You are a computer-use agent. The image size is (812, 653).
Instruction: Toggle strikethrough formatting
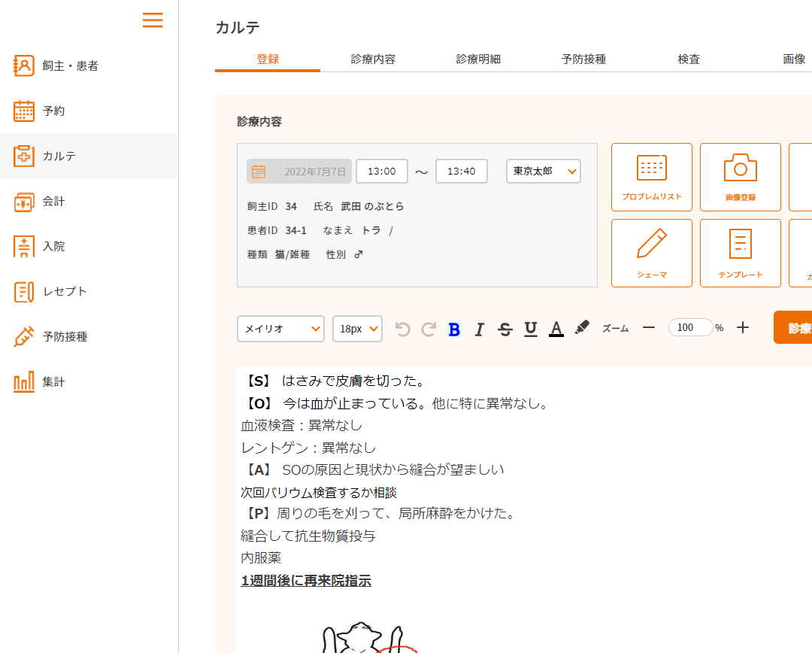tap(505, 329)
